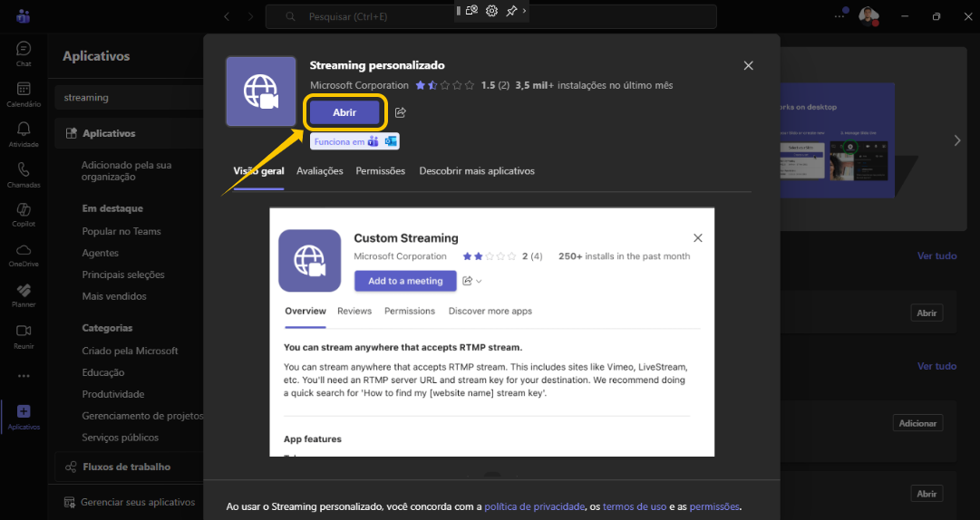Open Planner app in sidebar
This screenshot has width=980, height=520.
[24, 295]
